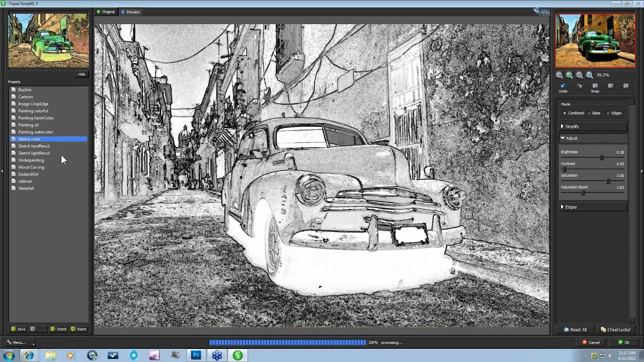644x362 pixels.
Task: Collapse the right panel with arrow
Action: pyautogui.click(x=641, y=171)
